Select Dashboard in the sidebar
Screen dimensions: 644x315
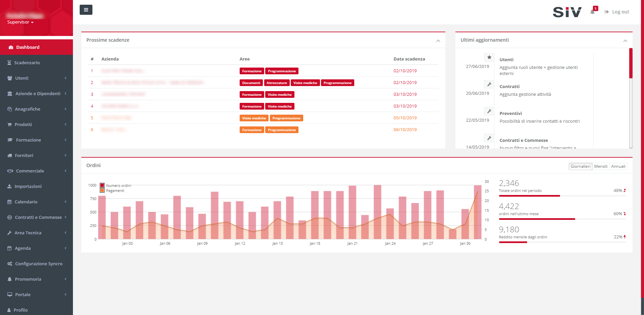click(x=28, y=47)
